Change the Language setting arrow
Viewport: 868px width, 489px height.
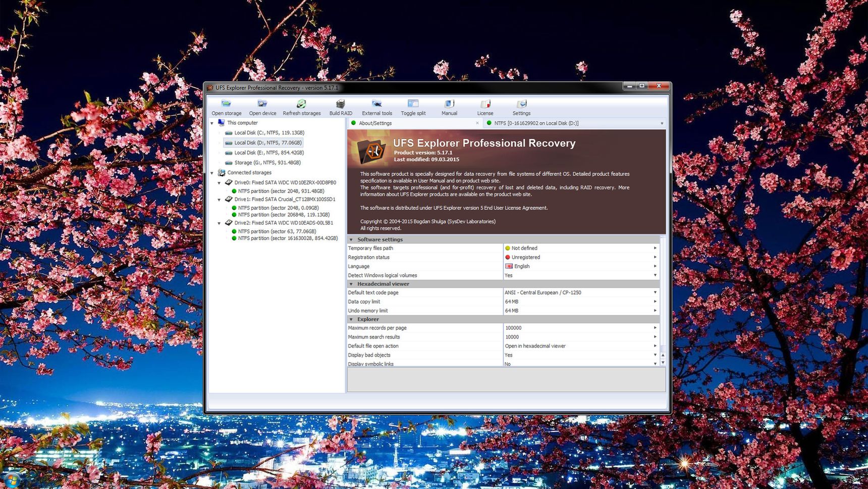click(655, 266)
